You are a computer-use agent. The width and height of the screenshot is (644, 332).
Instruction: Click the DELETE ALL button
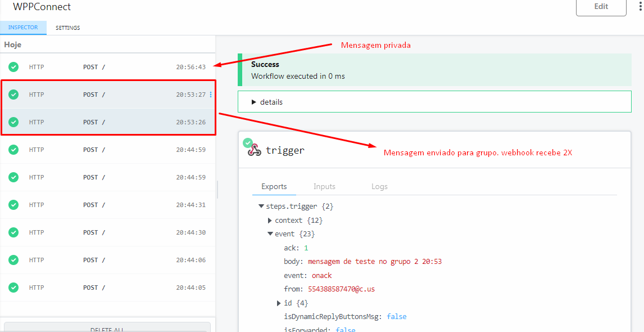click(x=107, y=328)
